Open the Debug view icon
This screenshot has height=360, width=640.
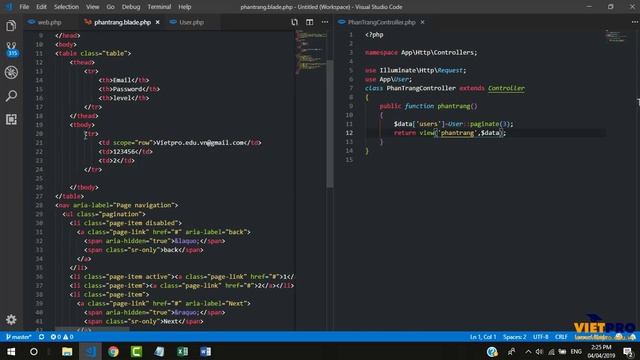pyautogui.click(x=11, y=72)
